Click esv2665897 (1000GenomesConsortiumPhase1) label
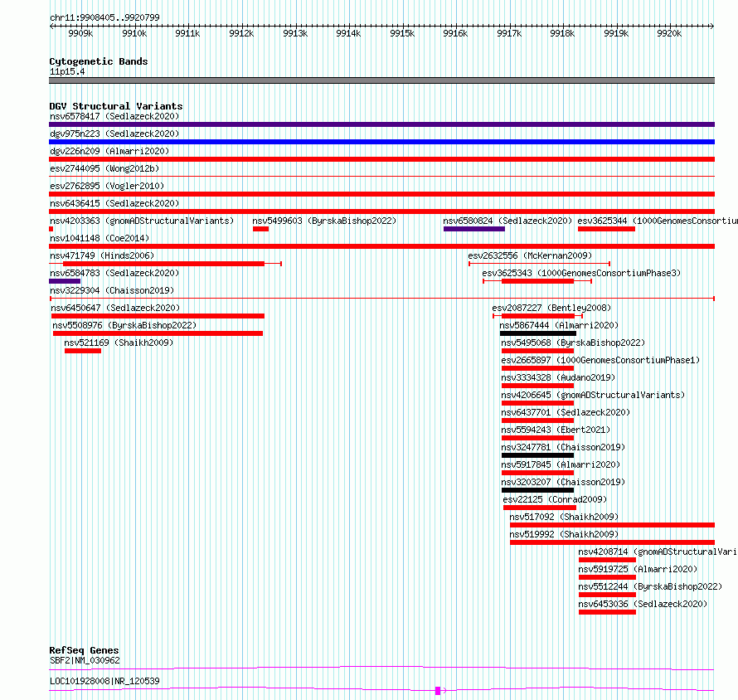This screenshot has height=700, width=738. click(x=600, y=360)
